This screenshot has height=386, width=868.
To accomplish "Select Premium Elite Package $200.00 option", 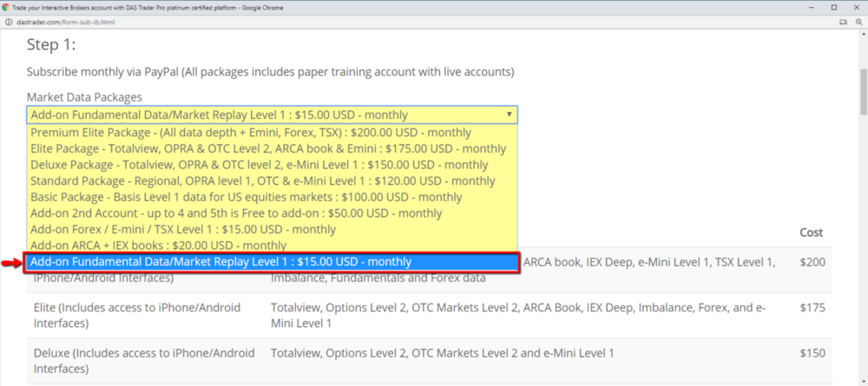I will pos(250,133).
